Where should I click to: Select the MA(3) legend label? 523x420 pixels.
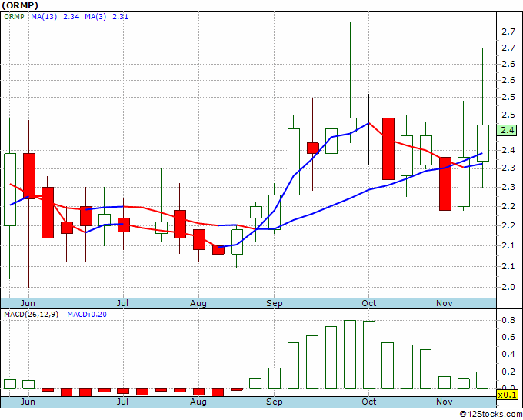pos(95,17)
